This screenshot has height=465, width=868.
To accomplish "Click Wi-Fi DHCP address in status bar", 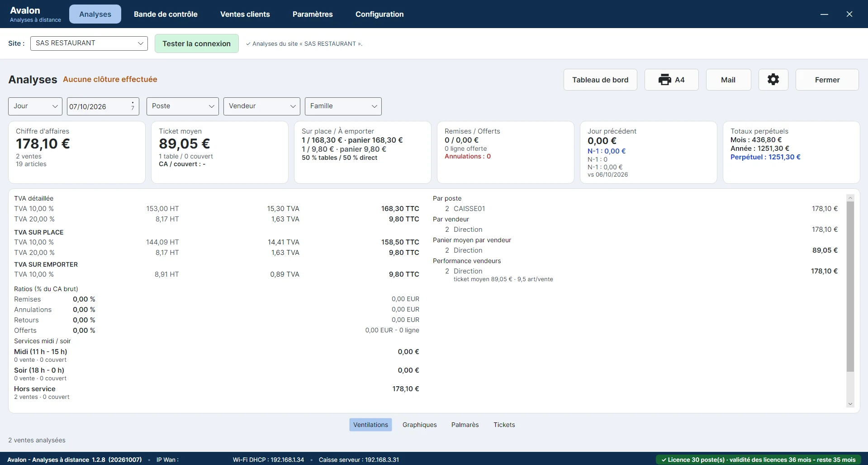I will tap(268, 460).
